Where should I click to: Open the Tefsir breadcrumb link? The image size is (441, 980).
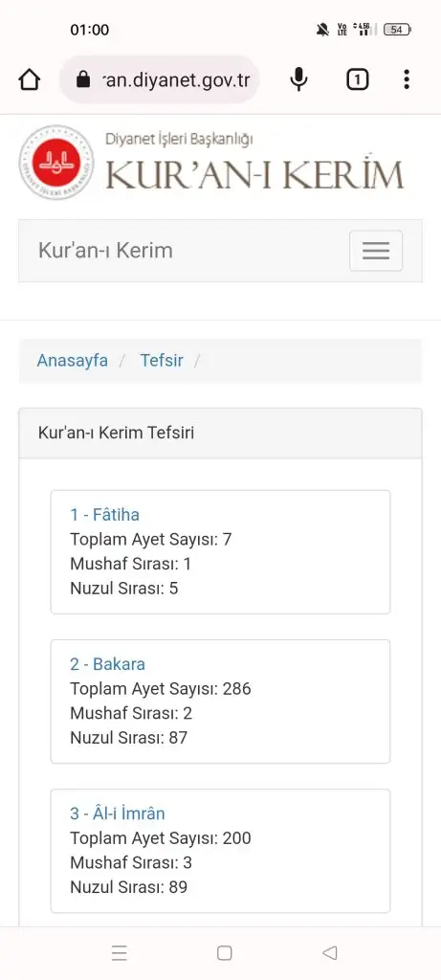(162, 361)
